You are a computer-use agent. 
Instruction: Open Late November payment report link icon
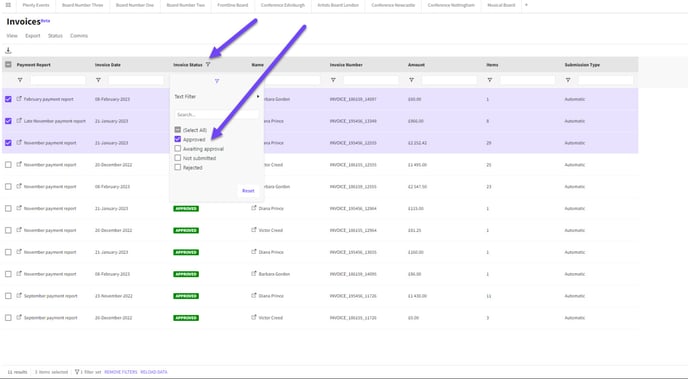pos(19,121)
